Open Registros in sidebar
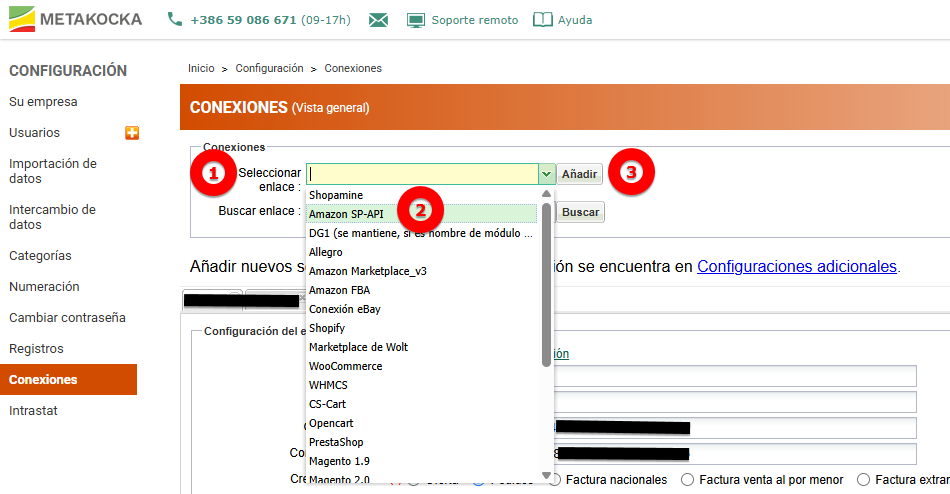Viewport: 950px width, 494px height. tap(36, 349)
